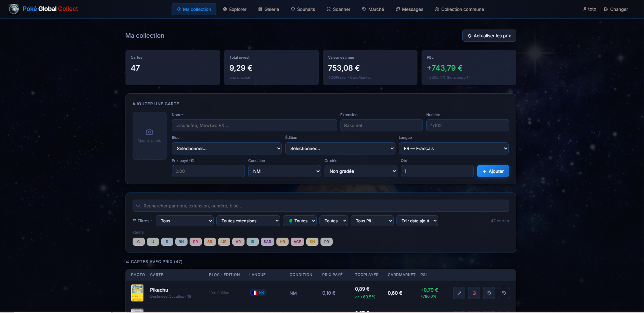Go to the Scanner tab
Image resolution: width=644 pixels, height=313 pixels.
click(338, 9)
